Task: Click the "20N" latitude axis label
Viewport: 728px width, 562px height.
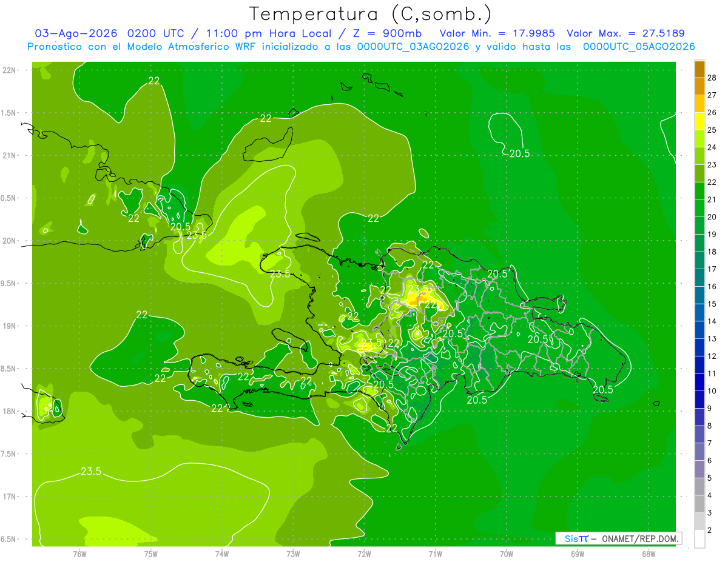Action: (x=10, y=241)
